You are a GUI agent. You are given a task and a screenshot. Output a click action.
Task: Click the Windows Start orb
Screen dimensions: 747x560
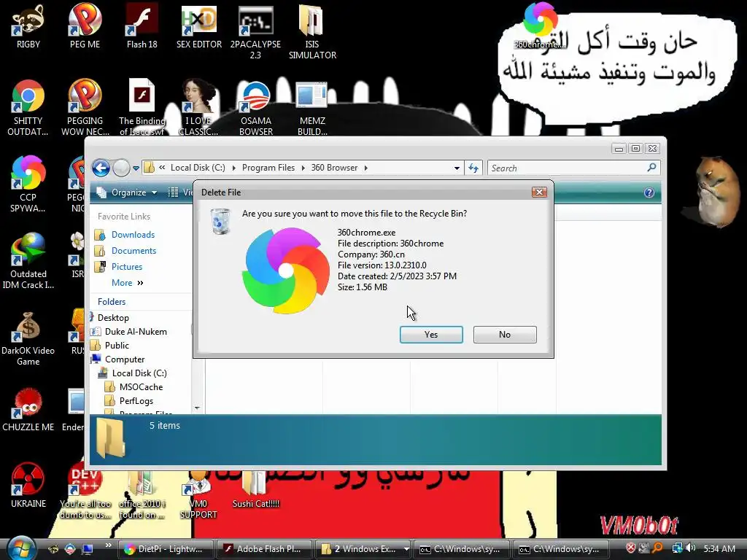point(20,548)
